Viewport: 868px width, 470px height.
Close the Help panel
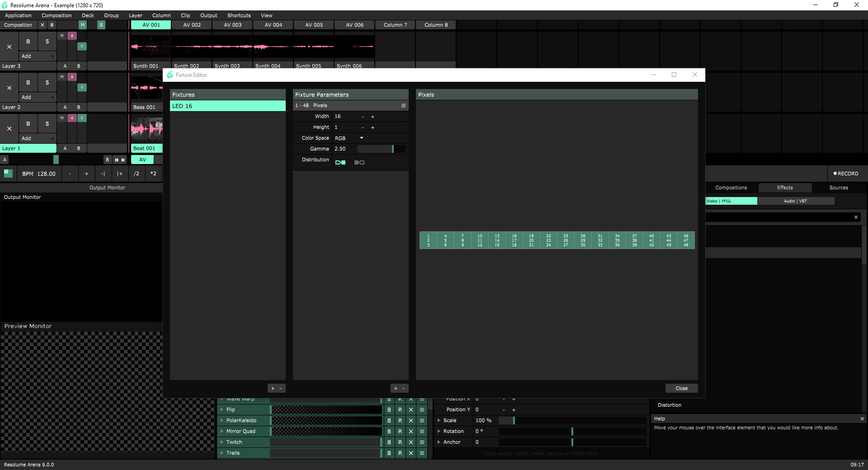[x=862, y=419]
